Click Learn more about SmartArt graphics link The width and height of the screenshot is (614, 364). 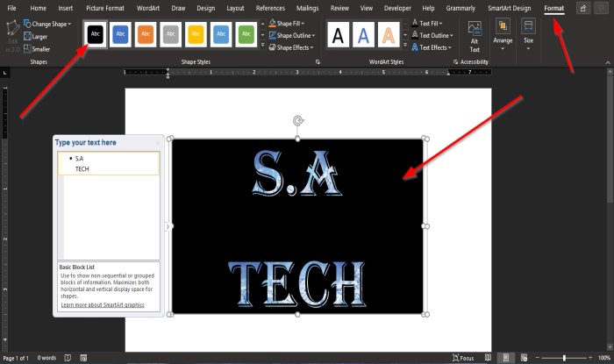(104, 305)
